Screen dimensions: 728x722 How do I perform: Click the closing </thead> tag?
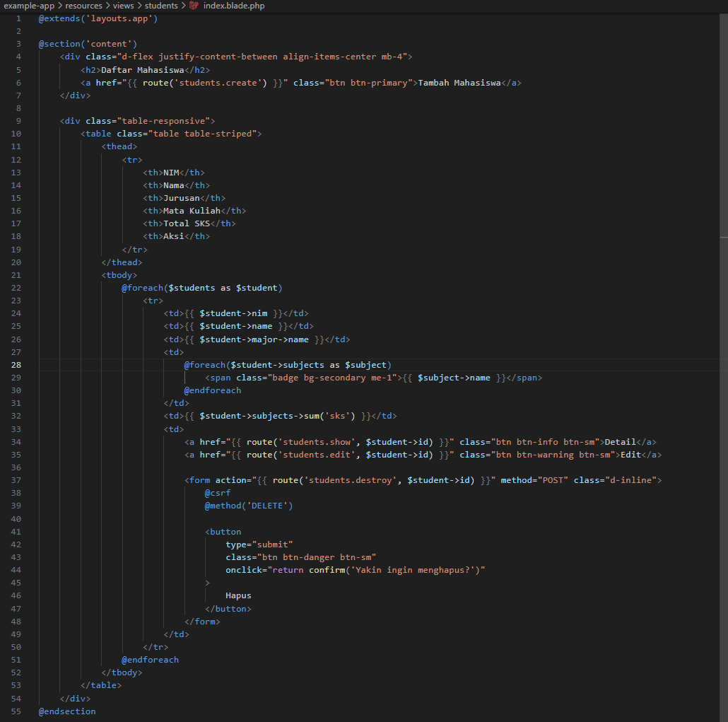click(x=122, y=262)
